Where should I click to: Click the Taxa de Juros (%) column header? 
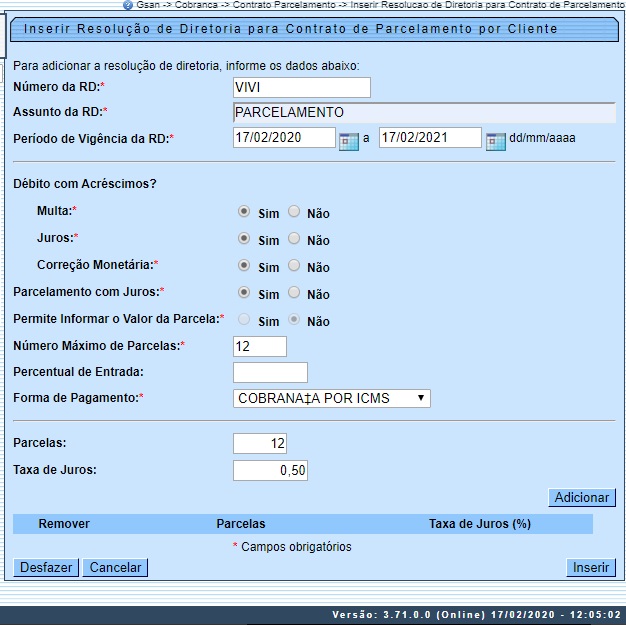(480, 524)
